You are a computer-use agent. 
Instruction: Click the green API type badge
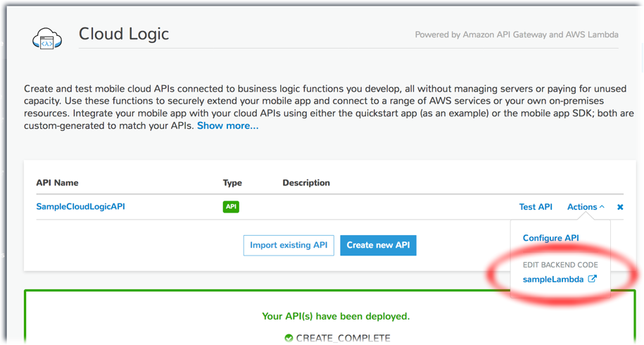click(x=231, y=206)
